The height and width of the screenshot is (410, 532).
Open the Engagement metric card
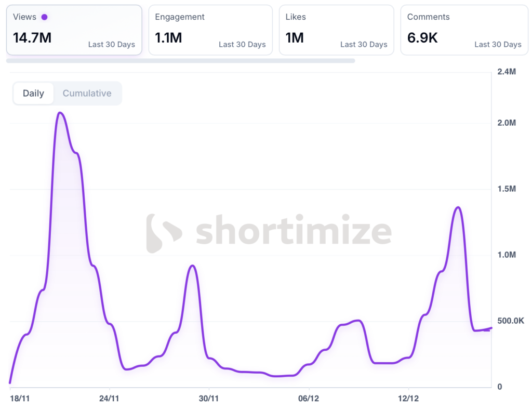210,30
